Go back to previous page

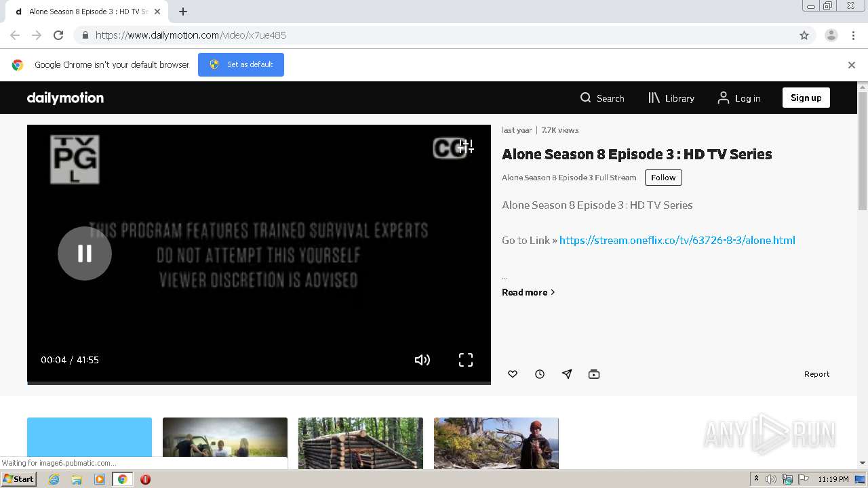click(x=15, y=35)
